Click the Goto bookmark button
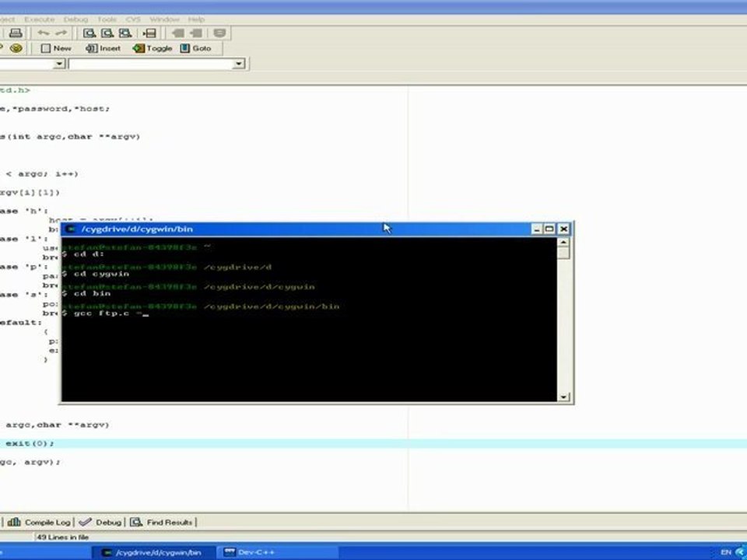This screenshot has width=747, height=560. [x=196, y=48]
